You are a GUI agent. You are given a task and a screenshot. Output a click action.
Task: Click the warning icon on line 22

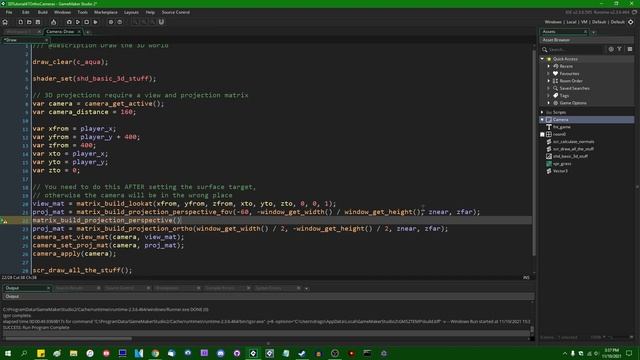[5, 220]
